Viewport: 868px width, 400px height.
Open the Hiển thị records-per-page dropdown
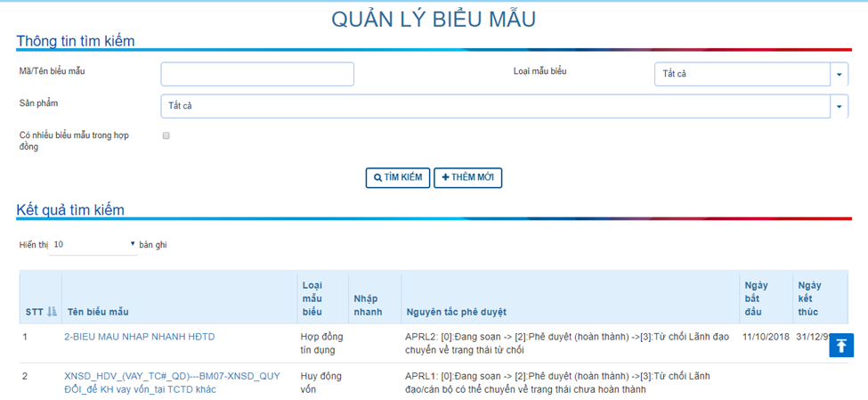click(x=93, y=244)
